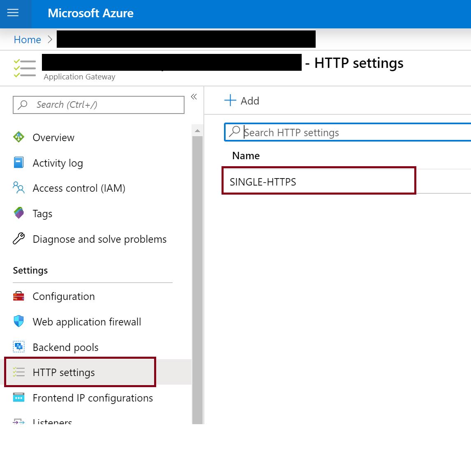This screenshot has height=476, width=471.
Task: Click the Listeners arrows icon
Action: click(18, 421)
